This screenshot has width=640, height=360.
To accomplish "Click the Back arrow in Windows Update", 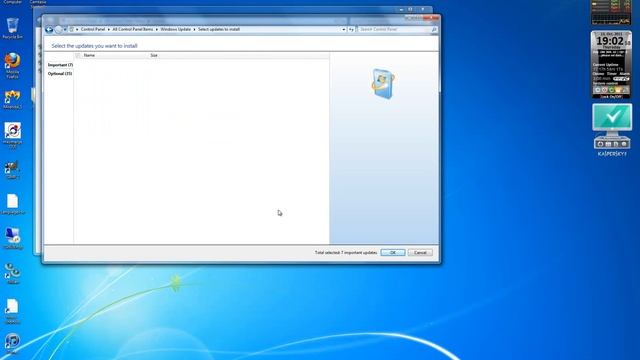I will click(x=49, y=29).
